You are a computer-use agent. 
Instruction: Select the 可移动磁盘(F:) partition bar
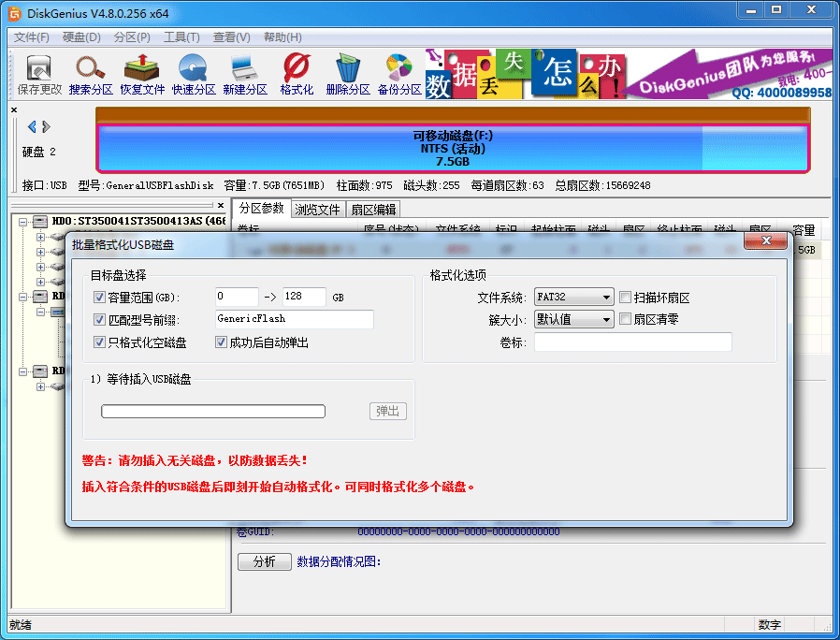point(447,140)
